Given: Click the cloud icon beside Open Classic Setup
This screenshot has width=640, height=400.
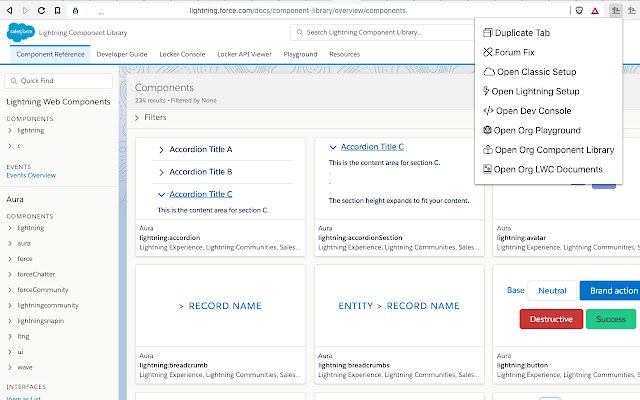Looking at the screenshot, I should click(489, 72).
